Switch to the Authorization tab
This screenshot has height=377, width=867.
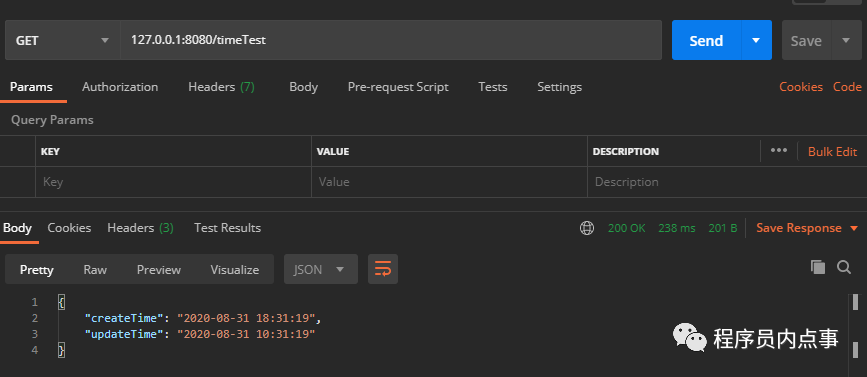pyautogui.click(x=120, y=87)
